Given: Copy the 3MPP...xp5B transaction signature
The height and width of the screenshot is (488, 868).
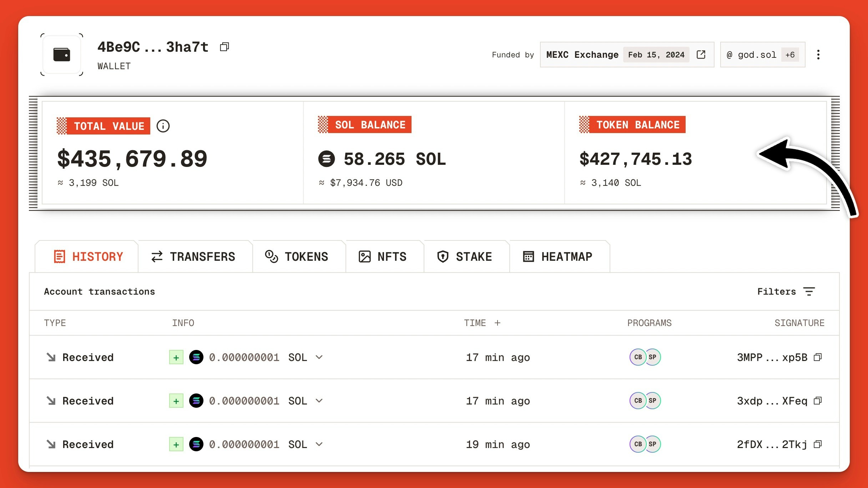Looking at the screenshot, I should pos(818,357).
